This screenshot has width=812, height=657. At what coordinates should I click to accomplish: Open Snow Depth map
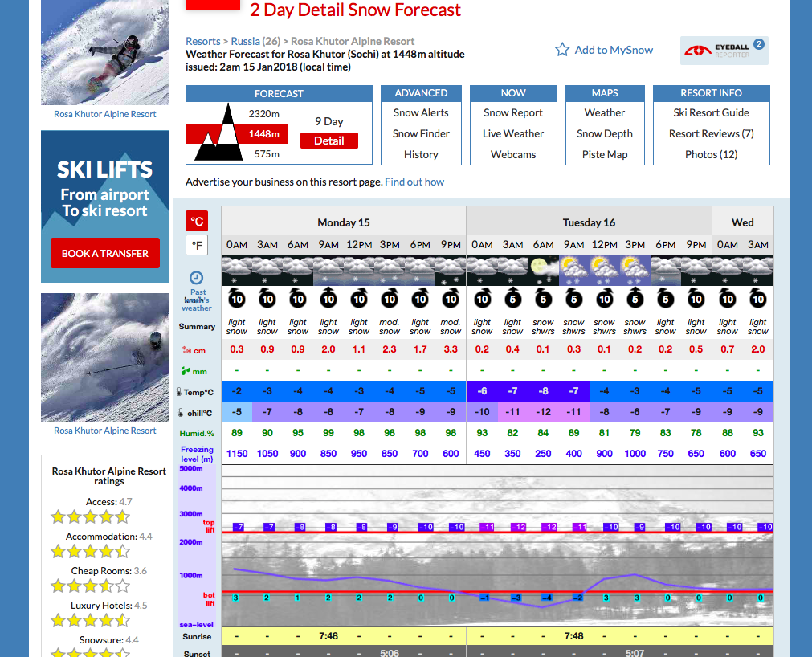pos(605,133)
